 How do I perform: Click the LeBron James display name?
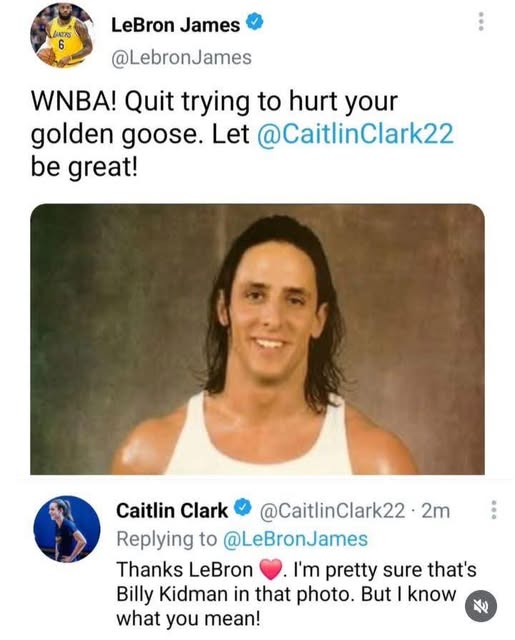click(176, 25)
